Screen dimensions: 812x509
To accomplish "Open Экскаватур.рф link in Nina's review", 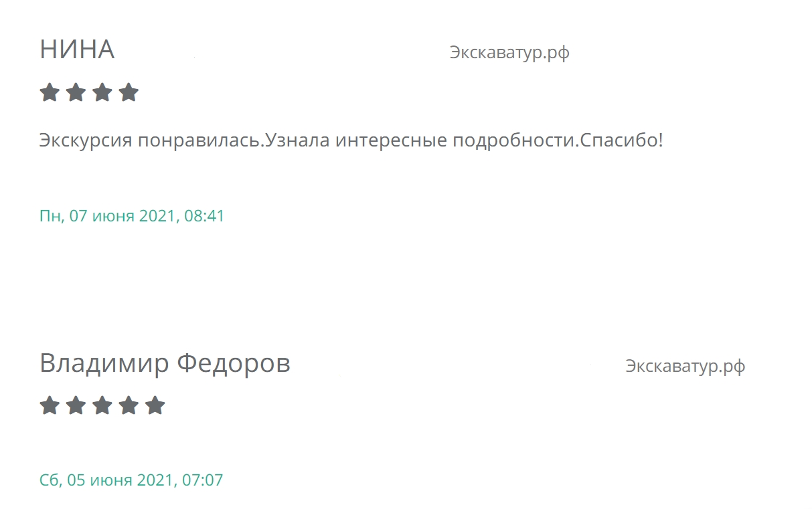I will pyautogui.click(x=509, y=53).
